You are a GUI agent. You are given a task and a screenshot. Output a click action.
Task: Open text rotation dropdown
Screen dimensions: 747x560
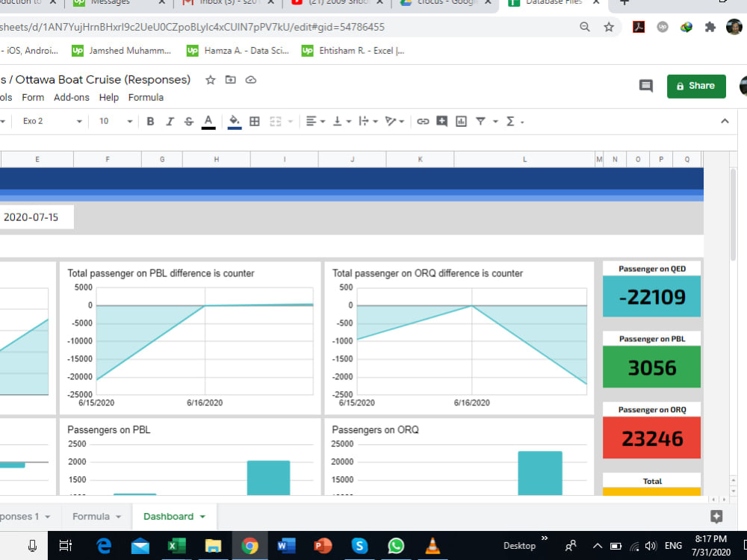point(394,122)
